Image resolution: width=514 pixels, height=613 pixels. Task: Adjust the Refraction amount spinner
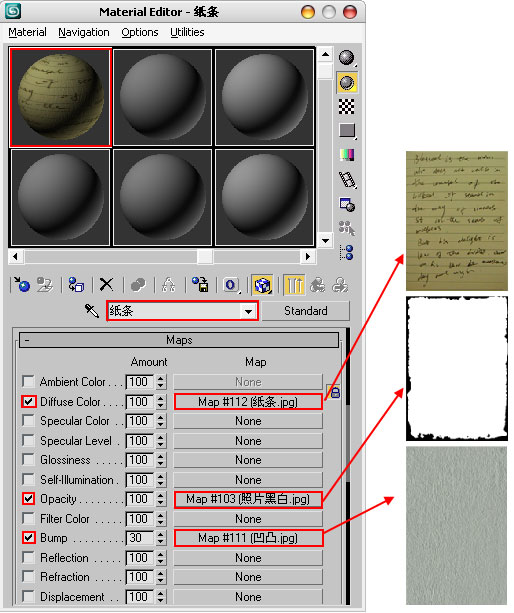pos(161,577)
